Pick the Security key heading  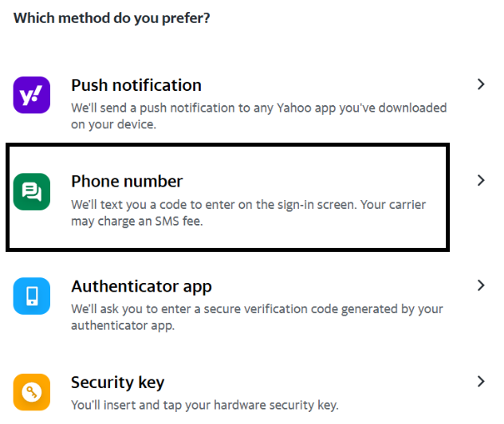pyautogui.click(x=118, y=383)
